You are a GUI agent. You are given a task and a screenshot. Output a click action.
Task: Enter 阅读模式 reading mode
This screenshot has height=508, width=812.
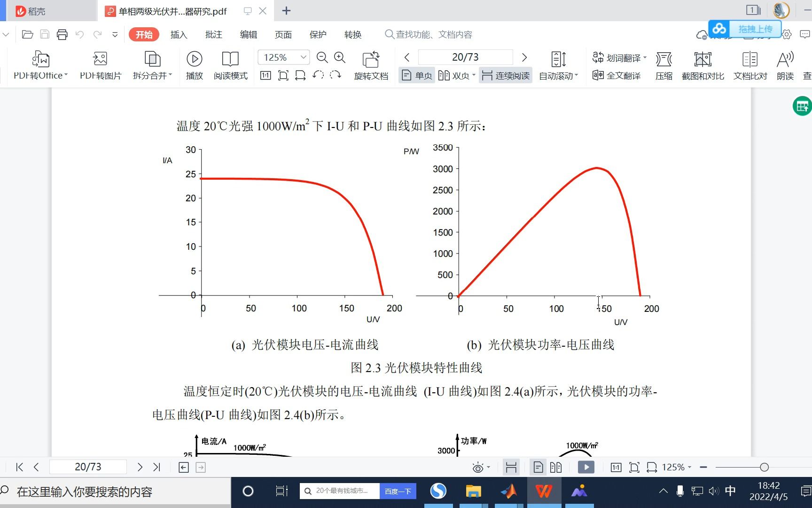tap(230, 65)
